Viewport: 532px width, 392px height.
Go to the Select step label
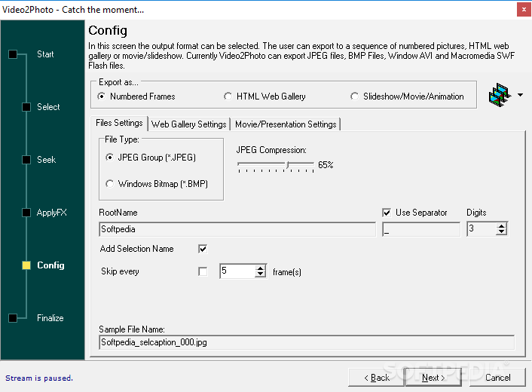(48, 107)
